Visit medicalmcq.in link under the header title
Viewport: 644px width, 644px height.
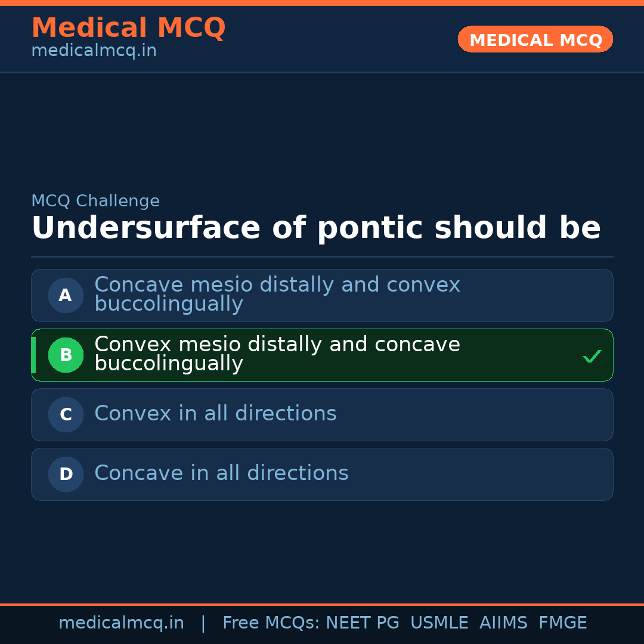pos(94,51)
